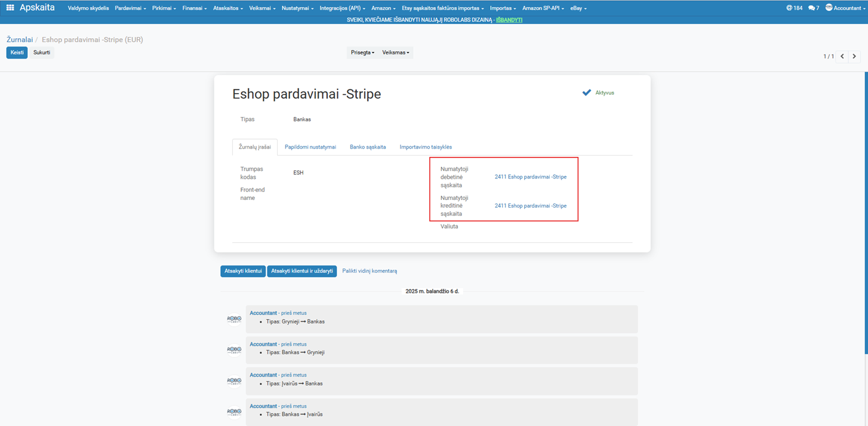Image resolution: width=868 pixels, height=426 pixels.
Task: Click Accountant name on Bankas → Grynieji entry
Action: tap(263, 344)
